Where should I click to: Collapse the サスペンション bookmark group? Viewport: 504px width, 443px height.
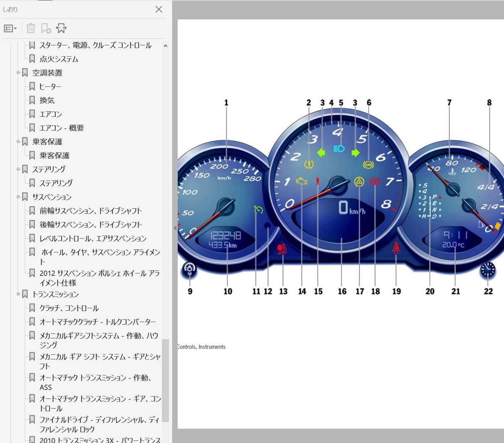pyautogui.click(x=18, y=197)
